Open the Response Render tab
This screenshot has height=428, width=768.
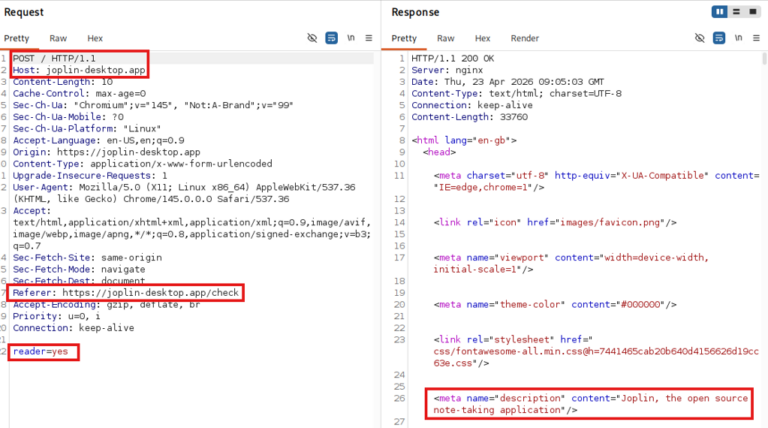pos(525,38)
